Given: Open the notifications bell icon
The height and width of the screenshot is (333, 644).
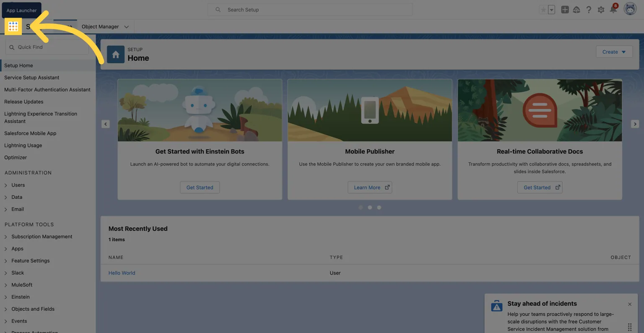Looking at the screenshot, I should [613, 10].
